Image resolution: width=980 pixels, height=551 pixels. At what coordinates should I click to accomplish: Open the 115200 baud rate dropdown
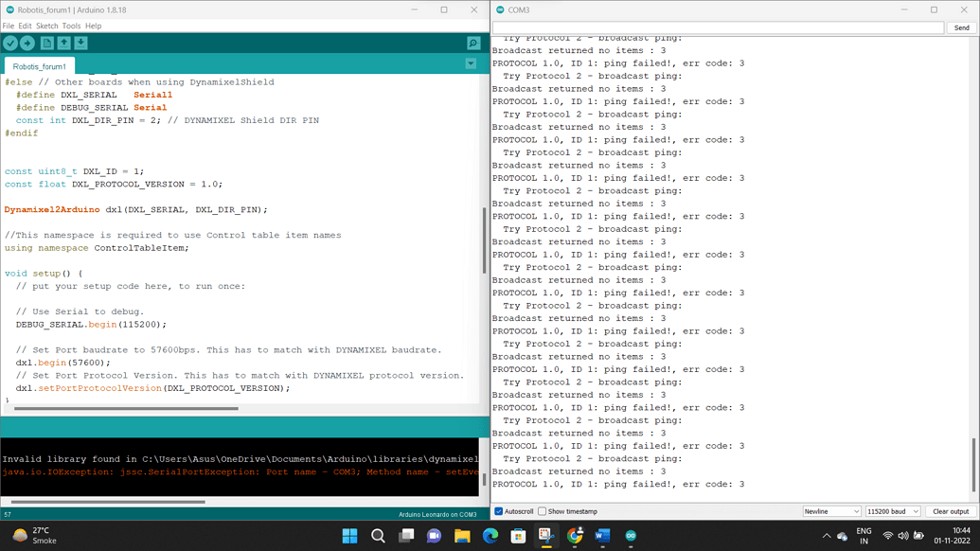(891, 510)
